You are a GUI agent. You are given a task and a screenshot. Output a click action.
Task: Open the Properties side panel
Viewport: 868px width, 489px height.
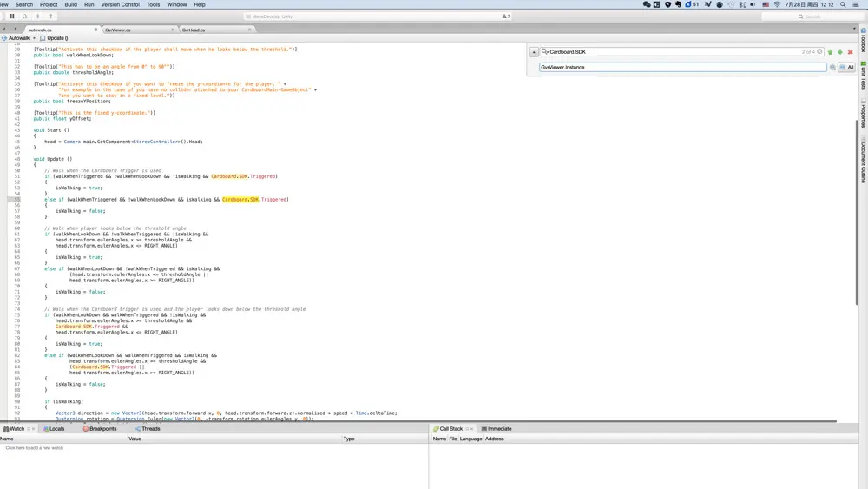863,114
